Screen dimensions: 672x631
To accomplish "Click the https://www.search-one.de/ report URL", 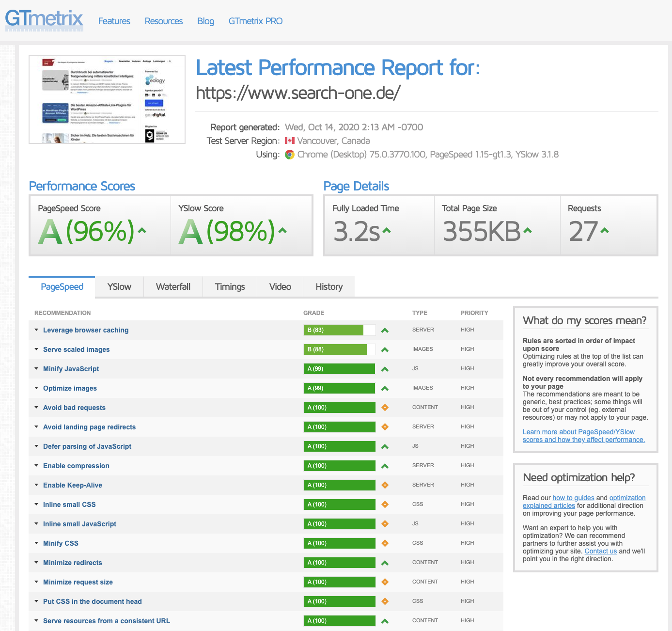I will point(298,93).
